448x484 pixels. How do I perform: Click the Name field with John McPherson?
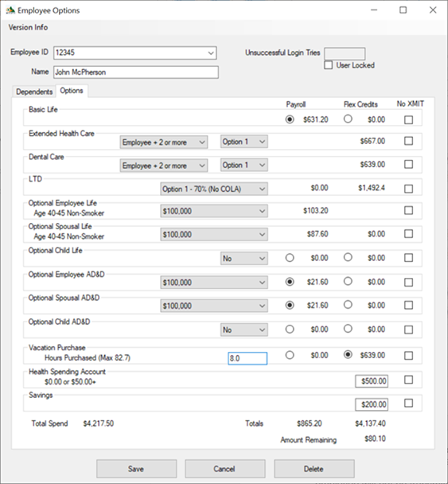pos(136,72)
